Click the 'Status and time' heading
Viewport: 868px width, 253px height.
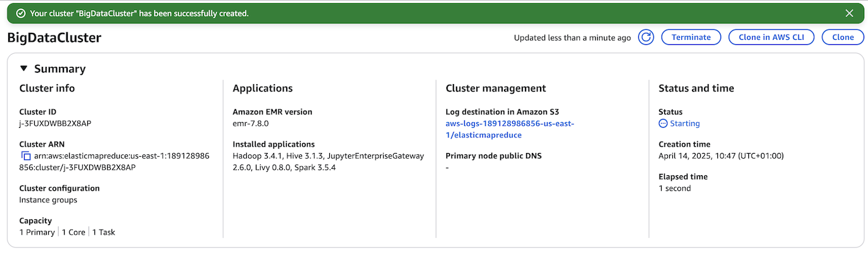pos(696,89)
